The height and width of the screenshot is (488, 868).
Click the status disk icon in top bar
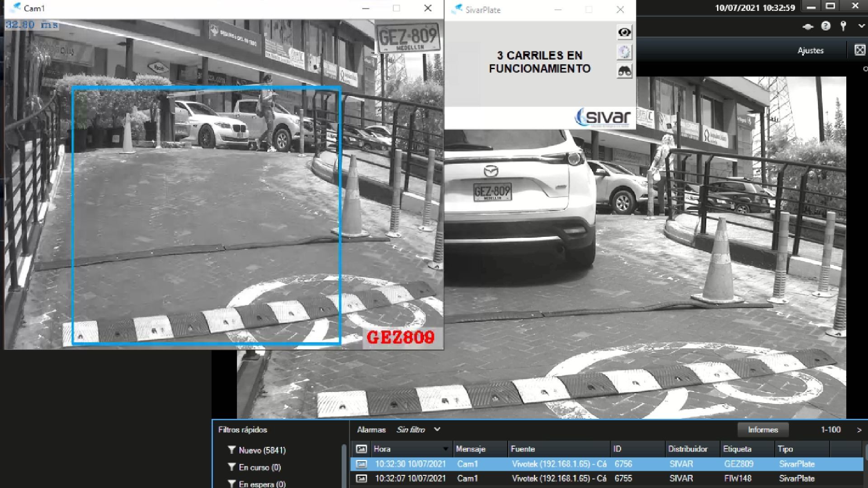(x=808, y=27)
